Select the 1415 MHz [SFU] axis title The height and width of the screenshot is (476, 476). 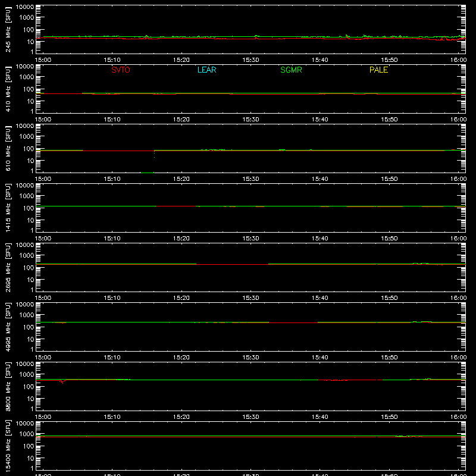[x=8, y=208]
